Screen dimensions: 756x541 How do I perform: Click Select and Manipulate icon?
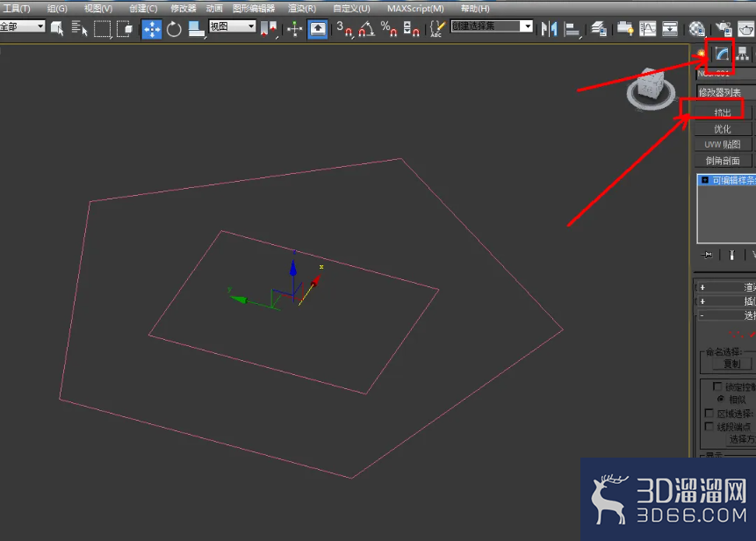pyautogui.click(x=295, y=29)
